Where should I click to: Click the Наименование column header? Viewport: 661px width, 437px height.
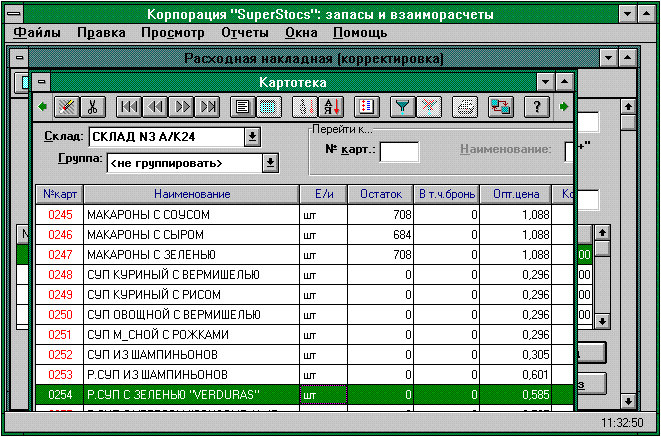tap(192, 194)
